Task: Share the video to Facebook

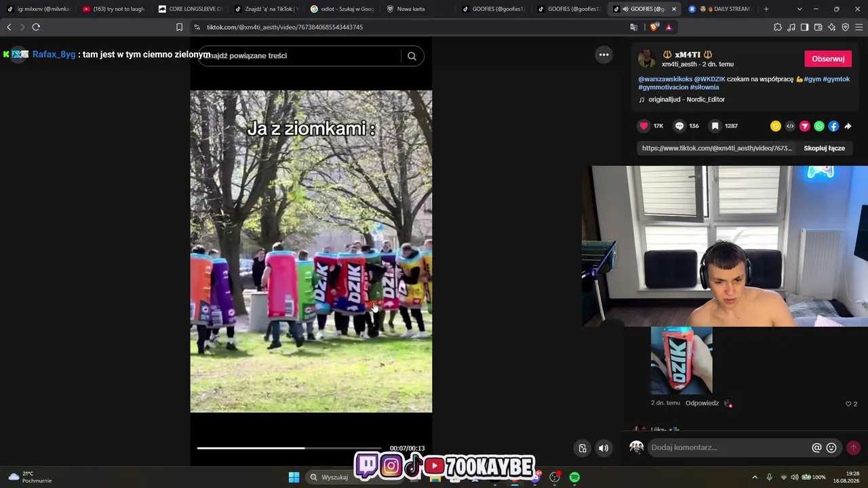Action: (x=833, y=126)
